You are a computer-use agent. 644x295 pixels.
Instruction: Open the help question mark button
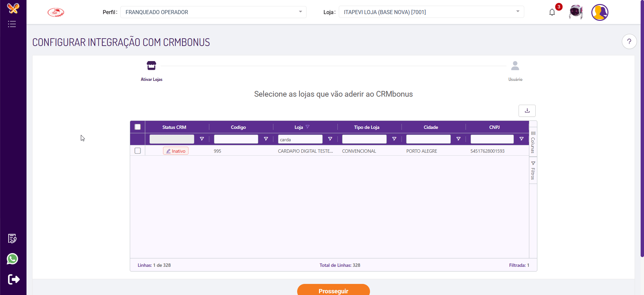(x=629, y=42)
